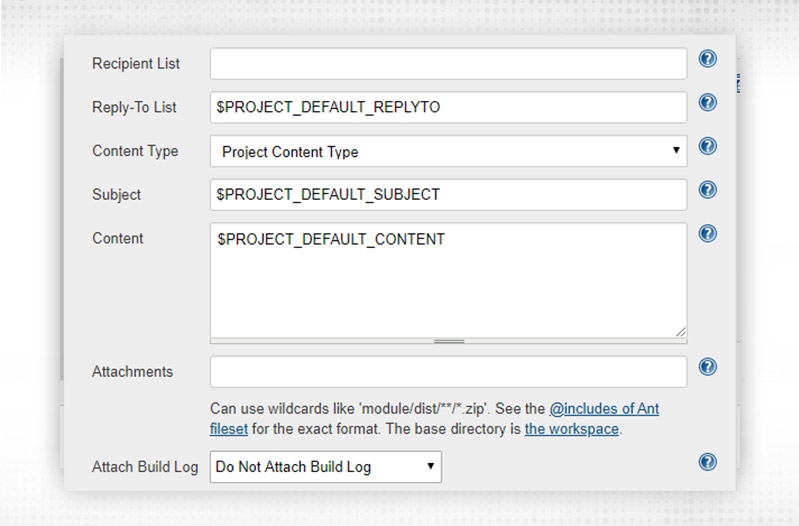Open help for Attach Build Log
This screenshot has width=799, height=526.
(707, 461)
